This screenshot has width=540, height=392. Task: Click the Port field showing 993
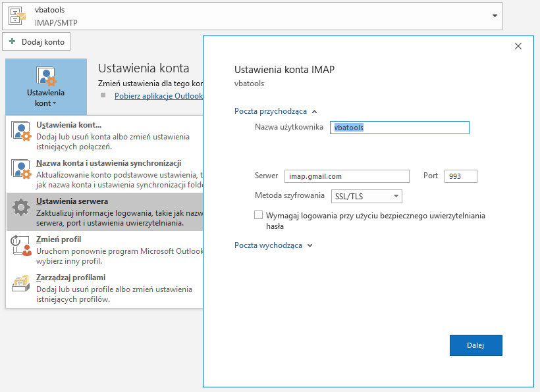(x=461, y=176)
